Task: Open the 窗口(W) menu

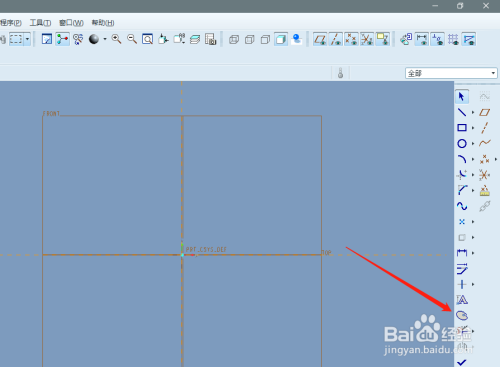Action: [x=71, y=23]
